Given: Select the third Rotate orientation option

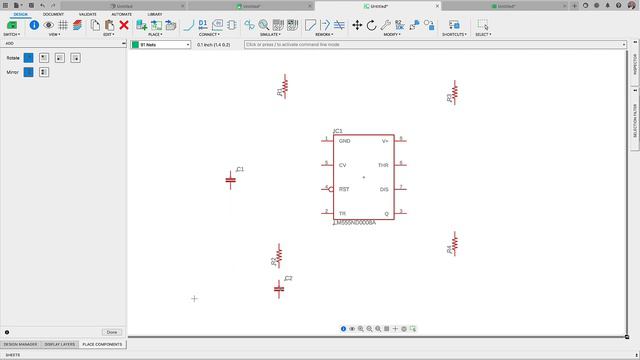Looking at the screenshot, I should pos(60,58).
